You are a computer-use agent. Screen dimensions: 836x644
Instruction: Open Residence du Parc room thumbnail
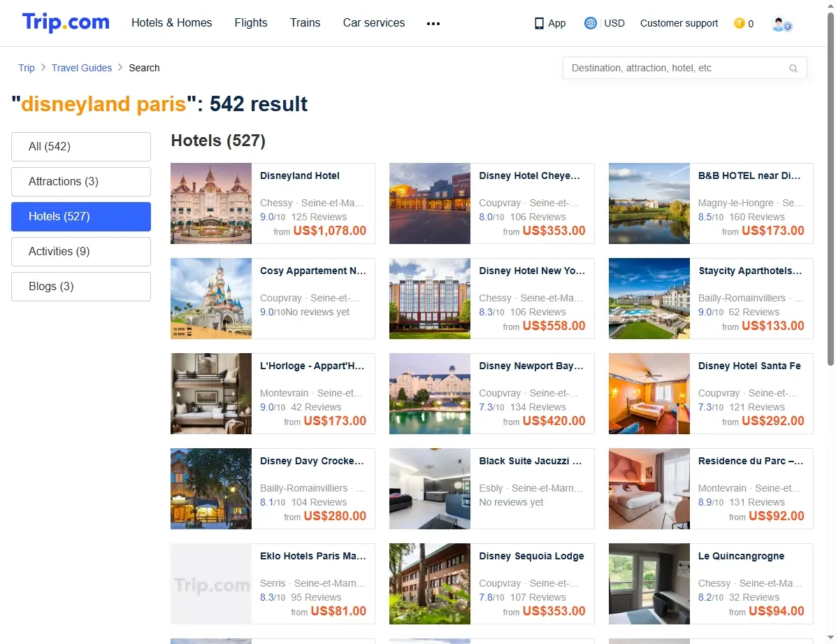[x=649, y=488]
